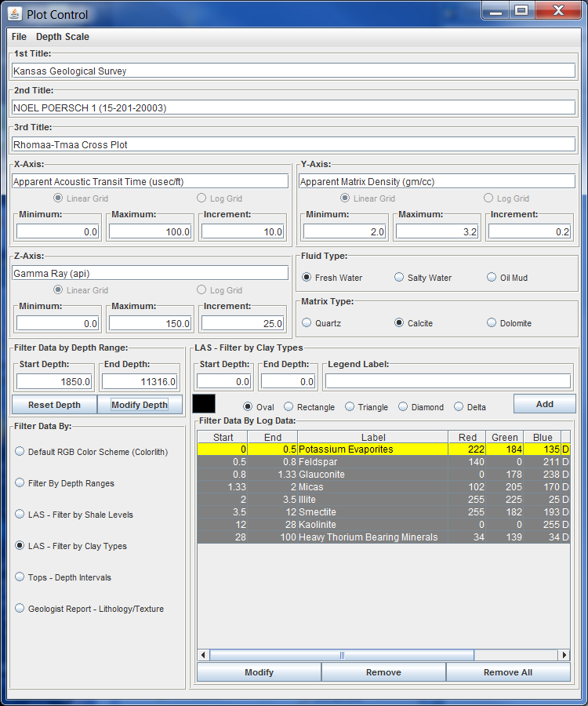
Task: Click the Remove button
Action: coord(383,671)
